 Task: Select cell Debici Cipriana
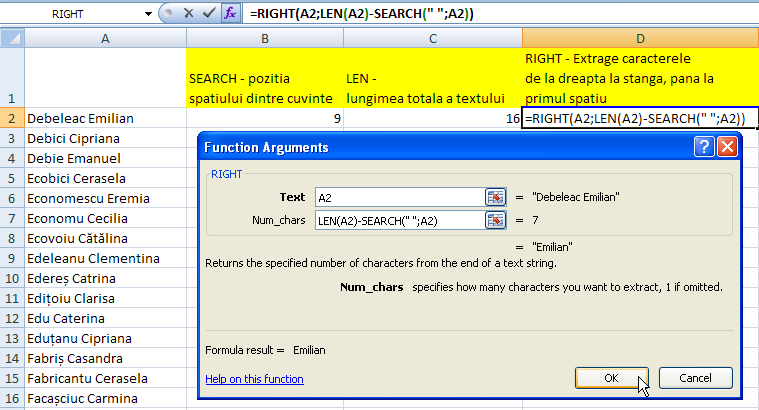[x=105, y=138]
